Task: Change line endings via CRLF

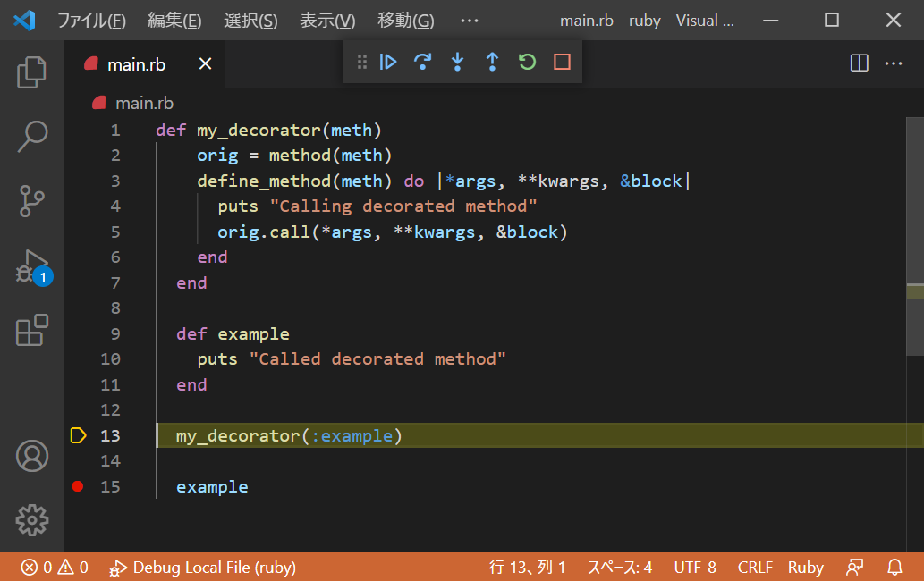Action: pos(755,568)
